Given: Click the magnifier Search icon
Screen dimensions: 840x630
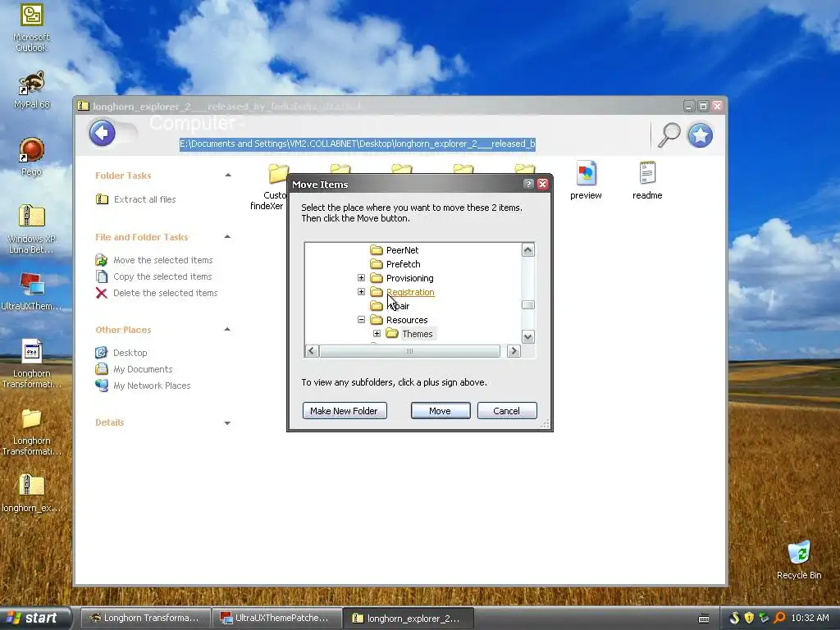Looking at the screenshot, I should coord(669,135).
